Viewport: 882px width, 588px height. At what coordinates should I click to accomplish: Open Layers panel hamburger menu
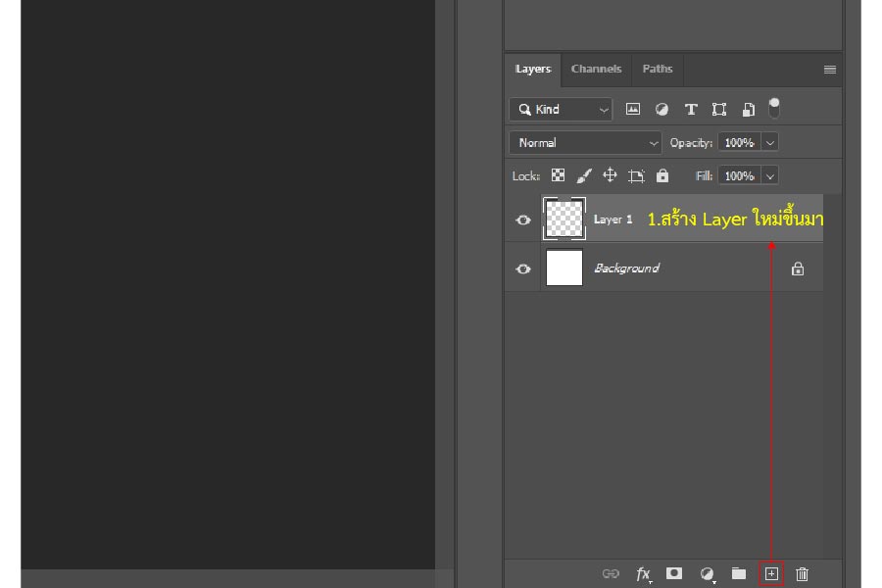point(830,70)
